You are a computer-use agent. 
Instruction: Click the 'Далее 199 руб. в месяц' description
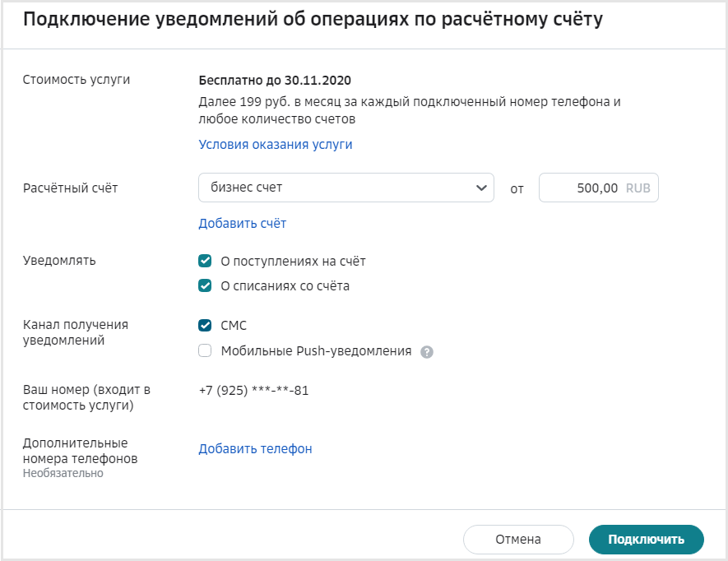(x=410, y=110)
